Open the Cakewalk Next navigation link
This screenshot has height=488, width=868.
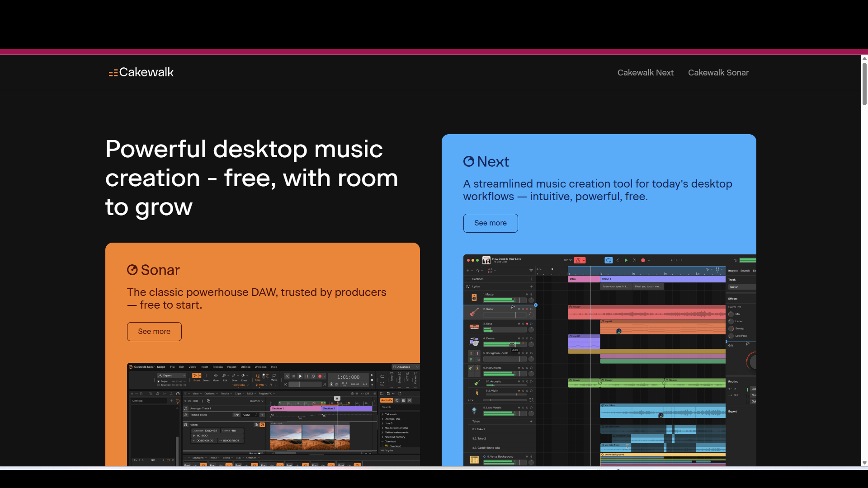(645, 73)
